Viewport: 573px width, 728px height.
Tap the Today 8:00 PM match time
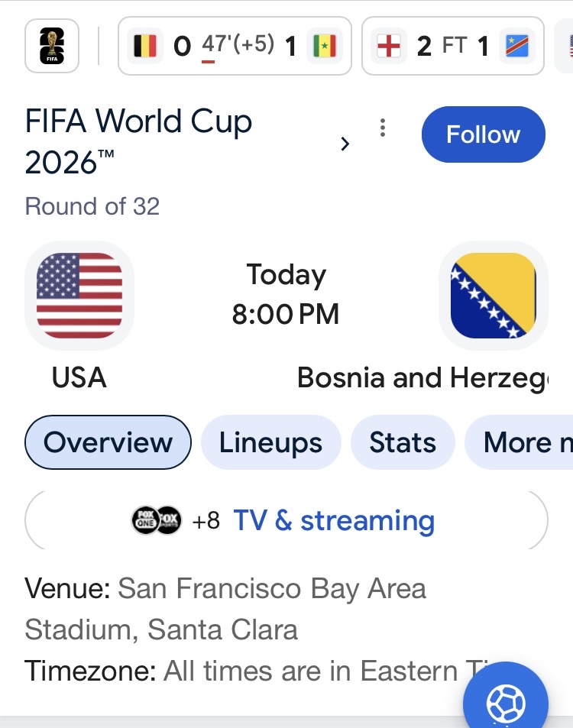coord(286,294)
